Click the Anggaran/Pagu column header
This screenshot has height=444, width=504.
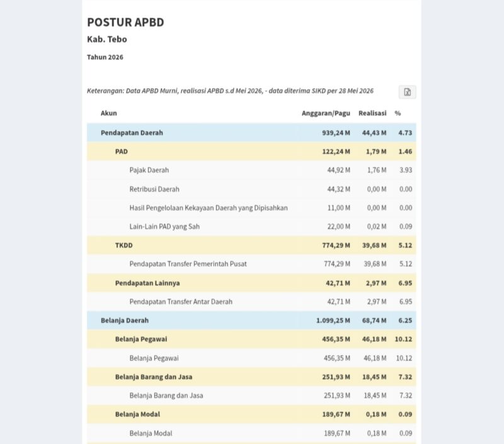point(326,113)
